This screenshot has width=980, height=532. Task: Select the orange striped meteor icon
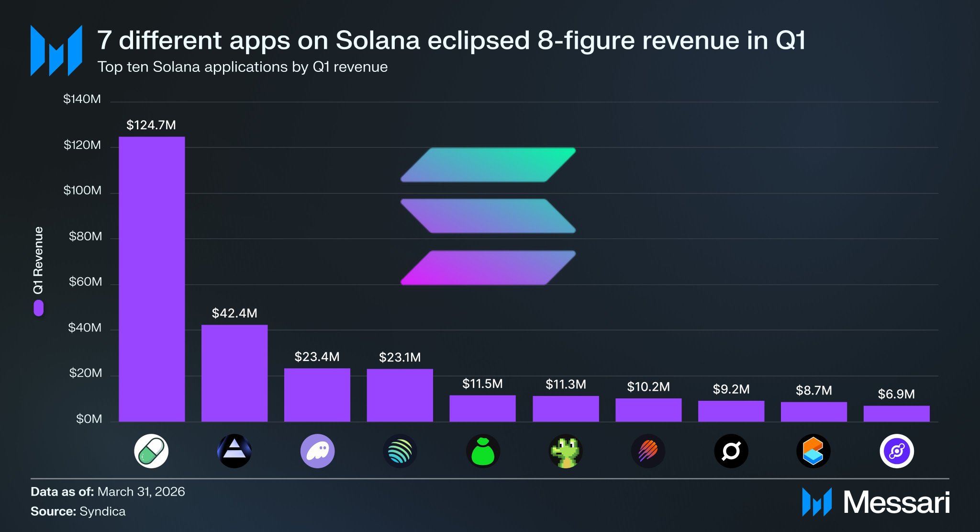[648, 451]
